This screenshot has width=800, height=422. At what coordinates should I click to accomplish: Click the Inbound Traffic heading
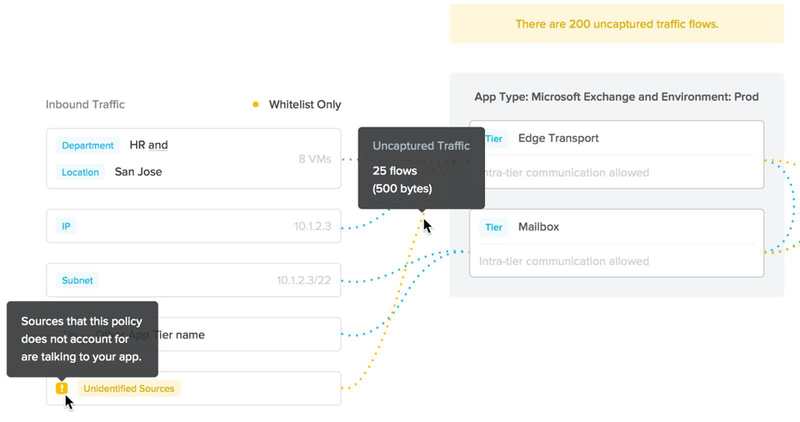click(x=85, y=105)
